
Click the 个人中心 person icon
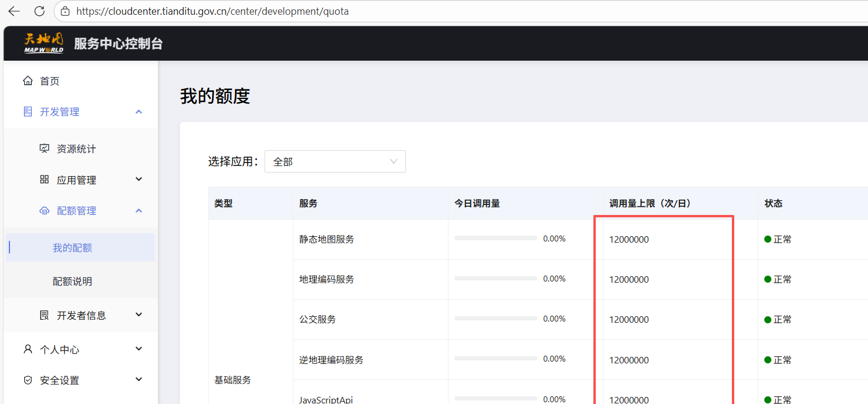(x=28, y=349)
